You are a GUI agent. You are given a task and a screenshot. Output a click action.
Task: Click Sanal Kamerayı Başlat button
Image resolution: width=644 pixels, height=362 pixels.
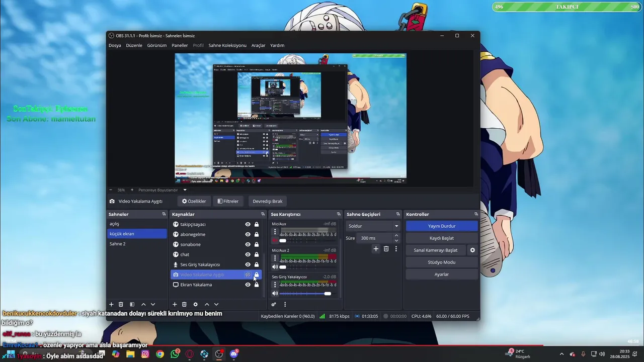[x=436, y=250]
